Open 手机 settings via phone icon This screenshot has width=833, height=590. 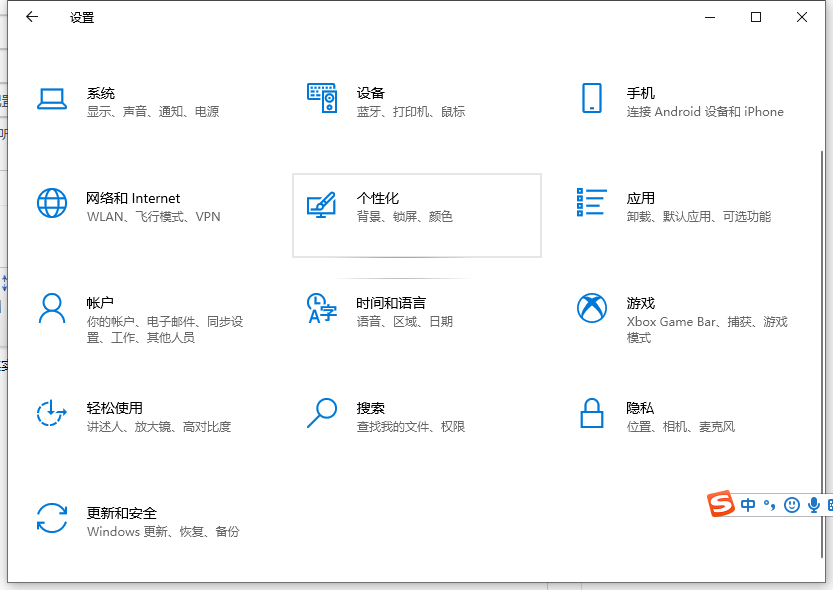(x=592, y=98)
